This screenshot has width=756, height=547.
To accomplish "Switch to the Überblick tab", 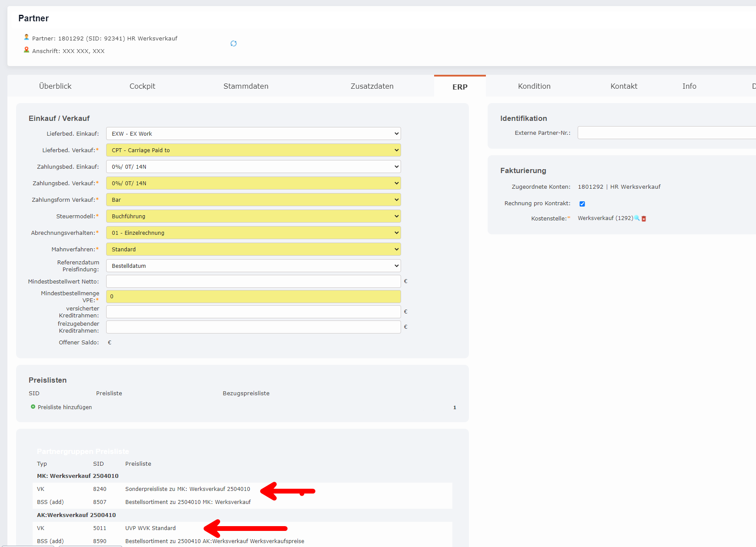I will (x=55, y=86).
